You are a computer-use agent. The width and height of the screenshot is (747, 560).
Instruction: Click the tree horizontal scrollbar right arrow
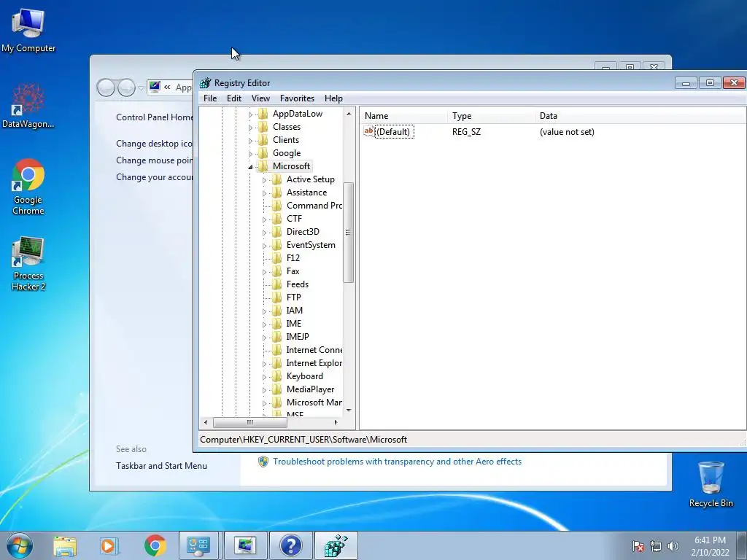[x=336, y=422]
